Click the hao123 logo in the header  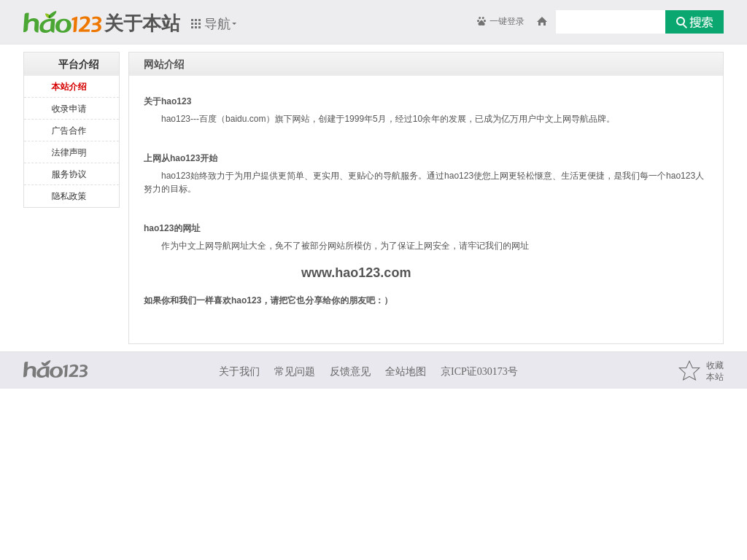[63, 23]
